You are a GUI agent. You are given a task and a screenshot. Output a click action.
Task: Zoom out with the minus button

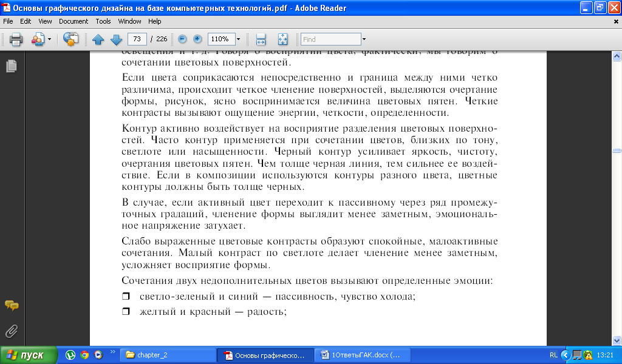182,39
